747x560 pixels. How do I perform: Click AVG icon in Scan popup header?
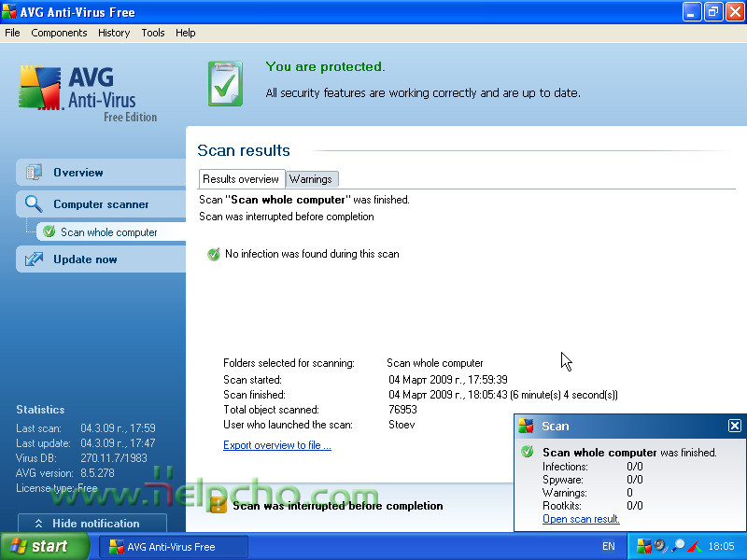click(526, 426)
